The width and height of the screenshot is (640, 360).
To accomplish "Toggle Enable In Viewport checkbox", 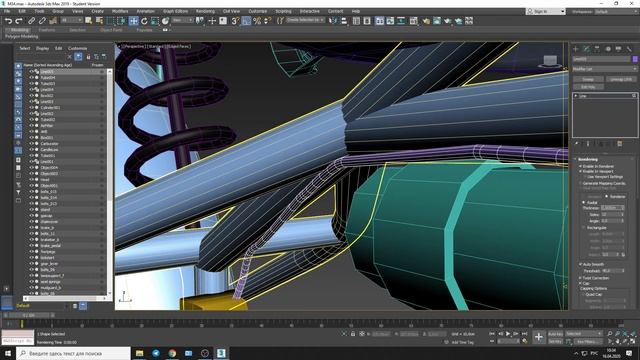I will click(580, 171).
